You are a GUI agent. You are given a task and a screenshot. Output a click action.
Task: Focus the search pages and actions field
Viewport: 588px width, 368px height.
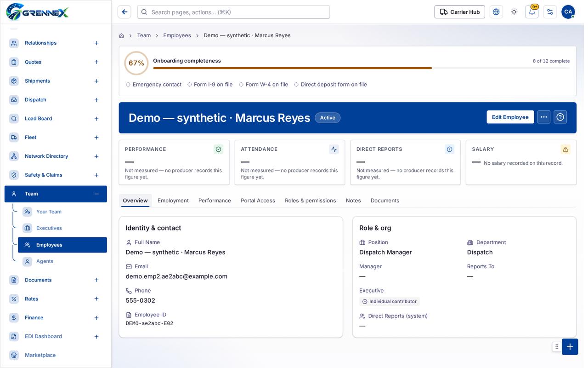pos(234,12)
